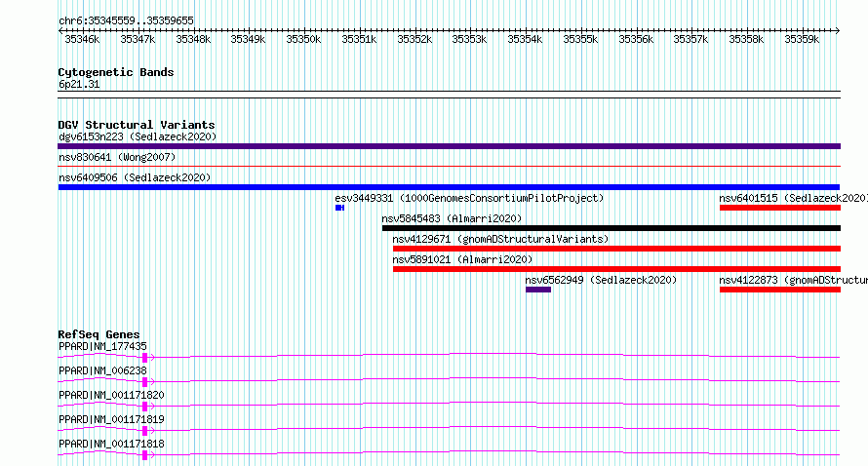
Task: Open the 6p21.31 band label
Action: (79, 84)
